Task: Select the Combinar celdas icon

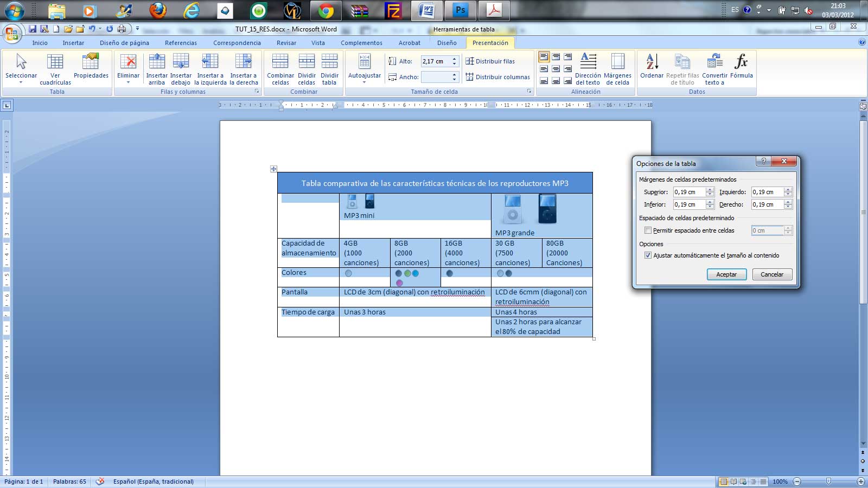Action: point(280,68)
